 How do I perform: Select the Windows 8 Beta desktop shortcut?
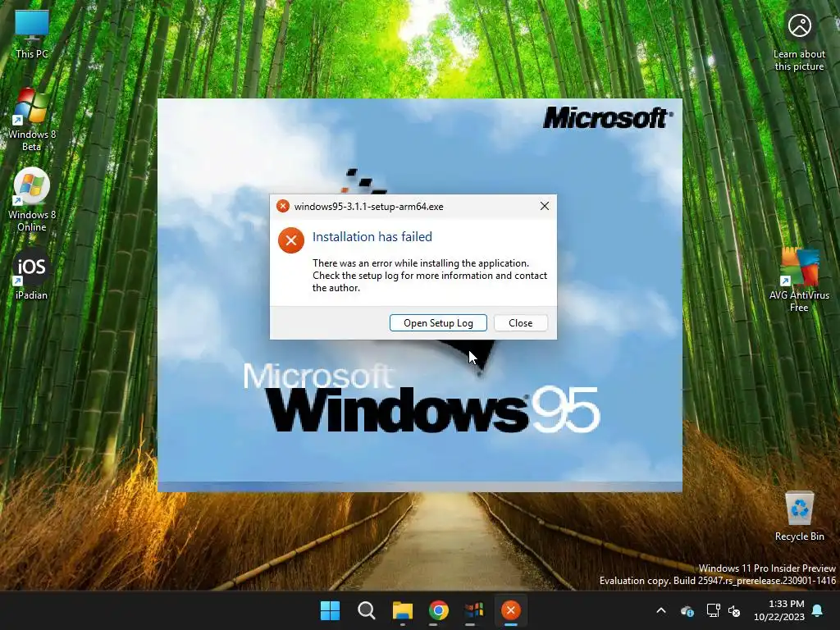[x=32, y=120]
